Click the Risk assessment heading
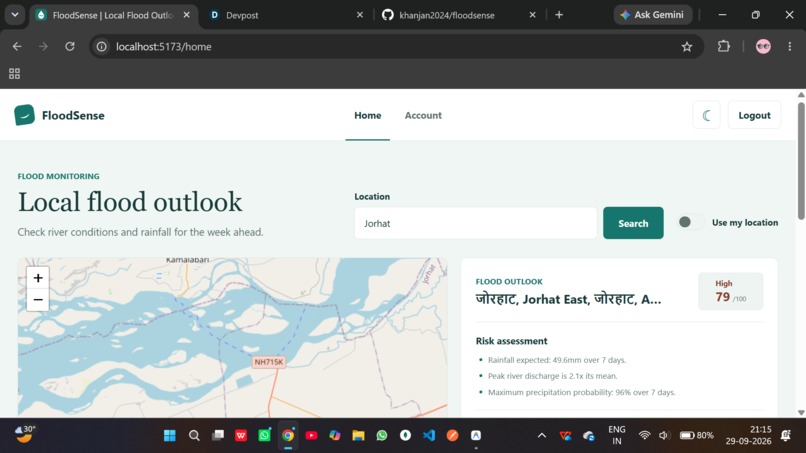 pyautogui.click(x=511, y=341)
